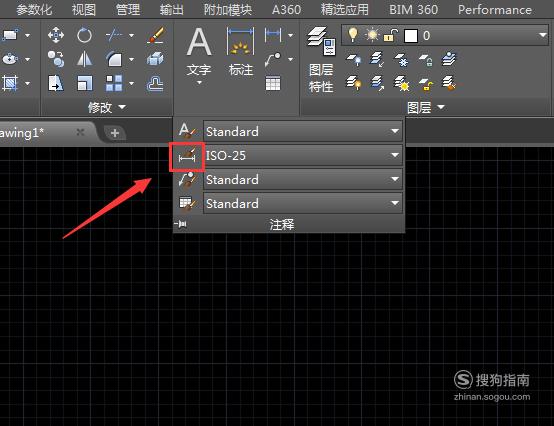554x426 pixels.
Task: Click the rectangle tool icon at left
Action: click(x=11, y=35)
